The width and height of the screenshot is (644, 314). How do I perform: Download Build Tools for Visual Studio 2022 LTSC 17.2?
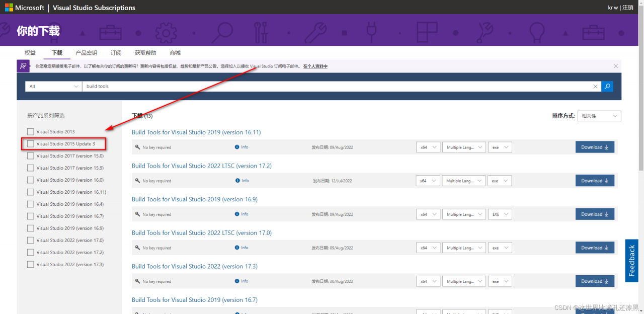595,181
